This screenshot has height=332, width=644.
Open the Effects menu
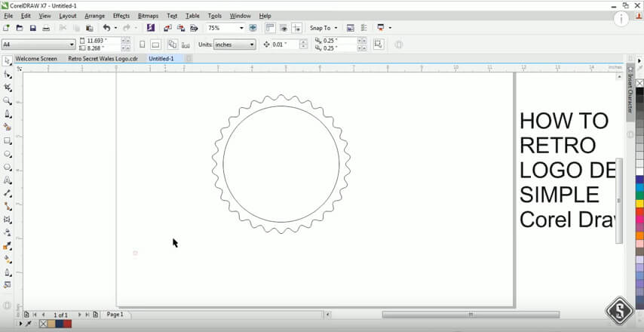[x=121, y=15]
